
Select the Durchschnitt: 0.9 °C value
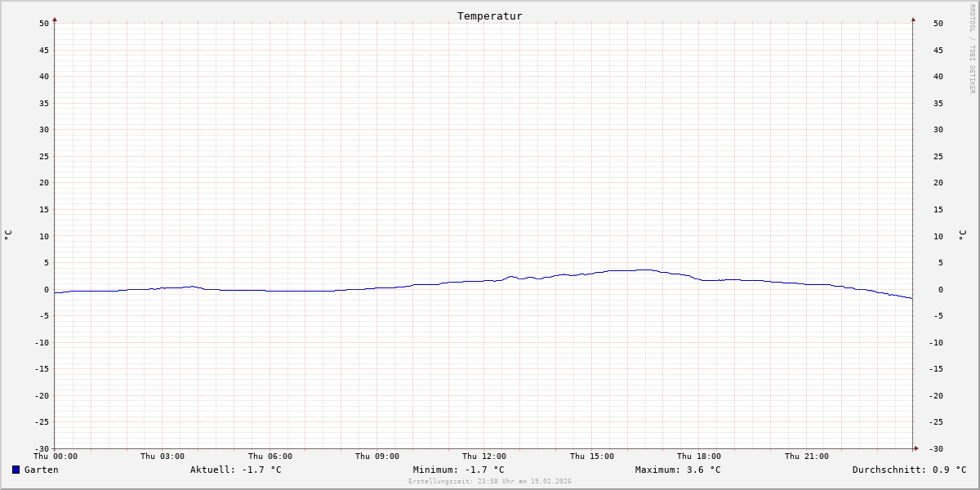click(x=909, y=470)
